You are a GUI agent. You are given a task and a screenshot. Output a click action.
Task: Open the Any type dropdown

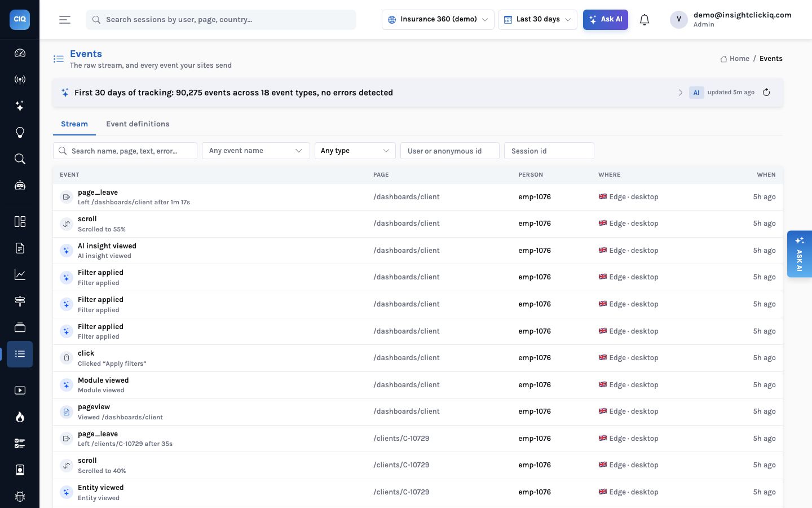[355, 151]
